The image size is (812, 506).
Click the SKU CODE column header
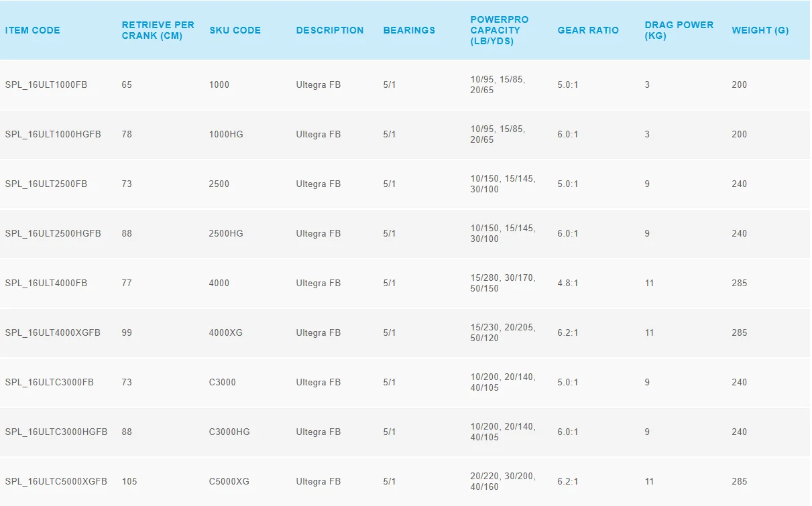(235, 30)
